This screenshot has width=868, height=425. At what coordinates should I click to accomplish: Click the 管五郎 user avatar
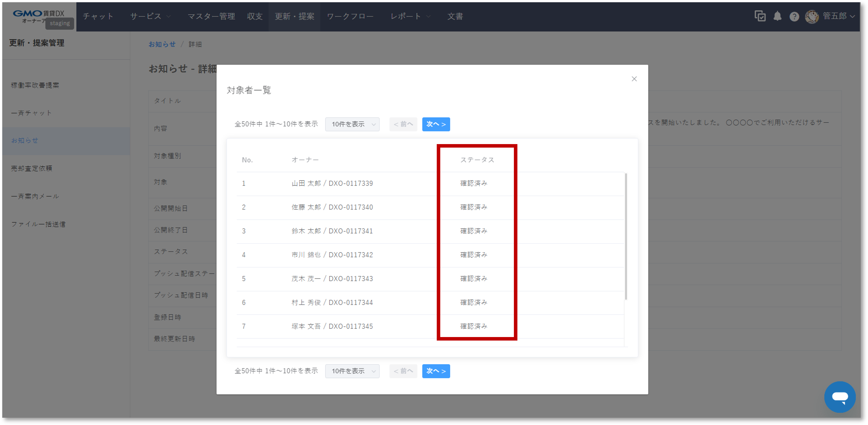pos(812,16)
